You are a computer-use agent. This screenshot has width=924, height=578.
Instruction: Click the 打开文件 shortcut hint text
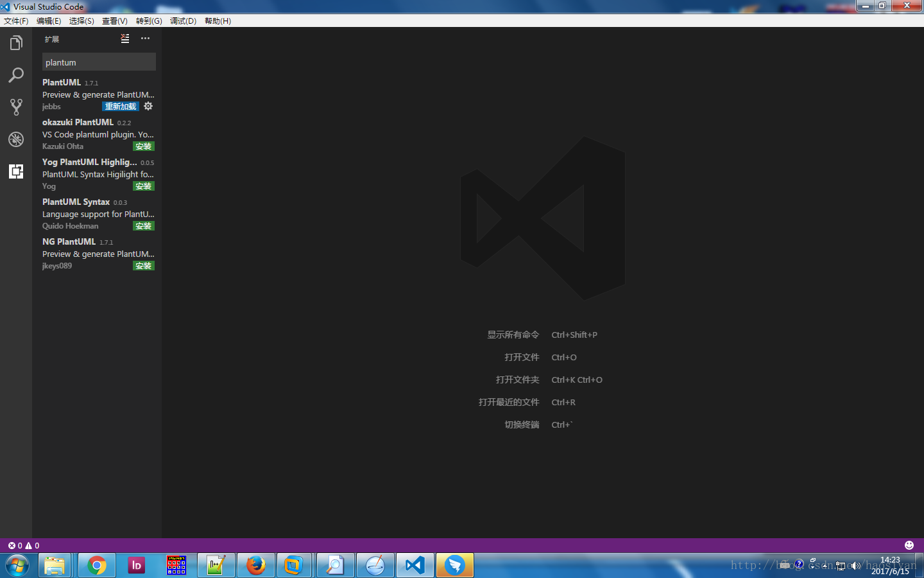(522, 357)
